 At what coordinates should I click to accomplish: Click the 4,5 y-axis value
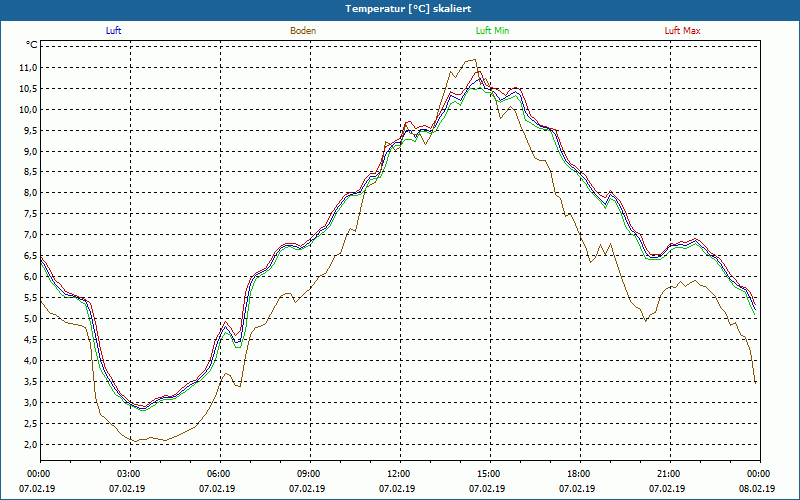click(31, 340)
